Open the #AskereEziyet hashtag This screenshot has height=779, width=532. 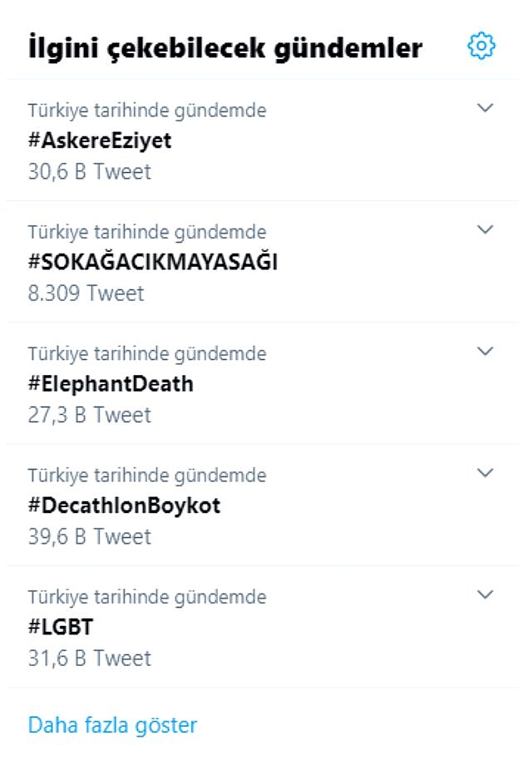point(100,141)
